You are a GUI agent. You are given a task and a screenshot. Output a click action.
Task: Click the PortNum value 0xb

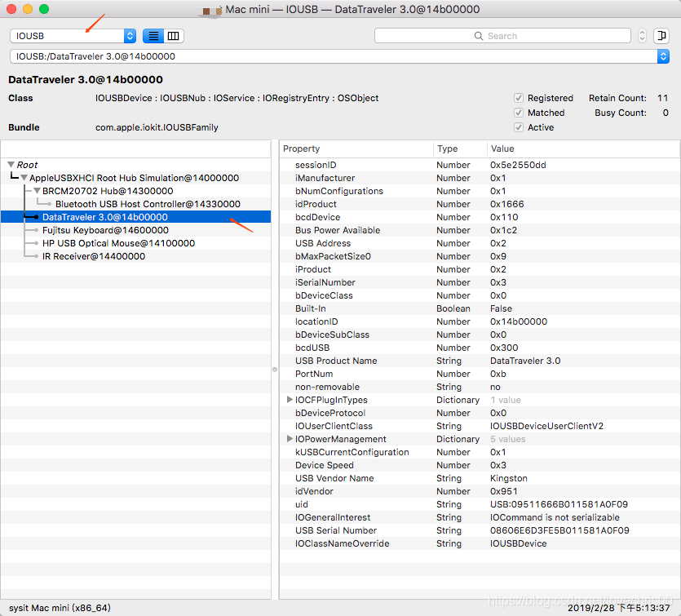click(498, 374)
